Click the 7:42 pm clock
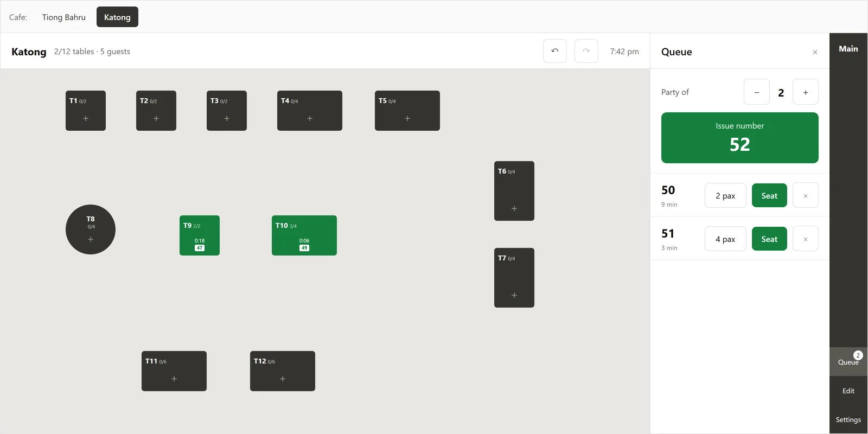The image size is (868, 434). [624, 52]
